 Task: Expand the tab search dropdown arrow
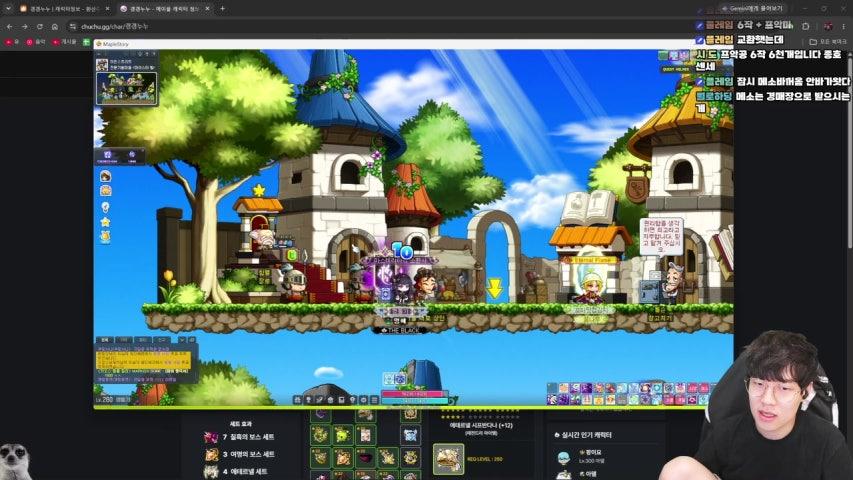click(x=8, y=9)
